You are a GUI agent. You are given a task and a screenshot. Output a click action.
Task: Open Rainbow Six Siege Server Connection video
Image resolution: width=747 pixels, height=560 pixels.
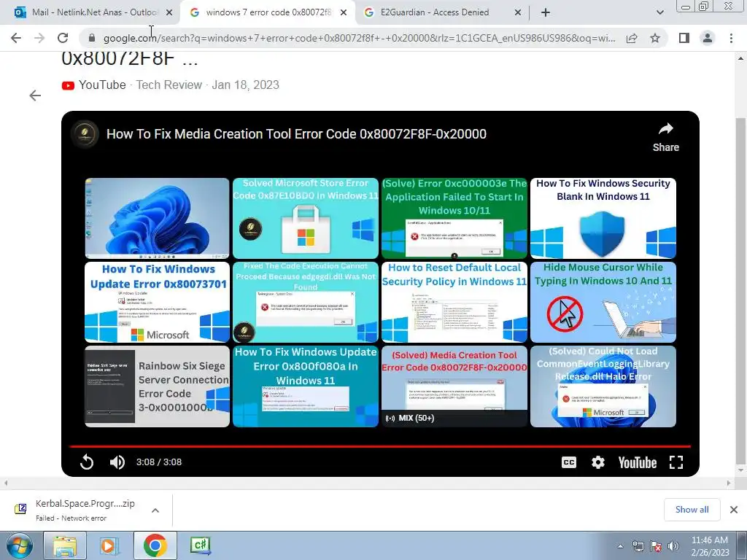click(158, 386)
